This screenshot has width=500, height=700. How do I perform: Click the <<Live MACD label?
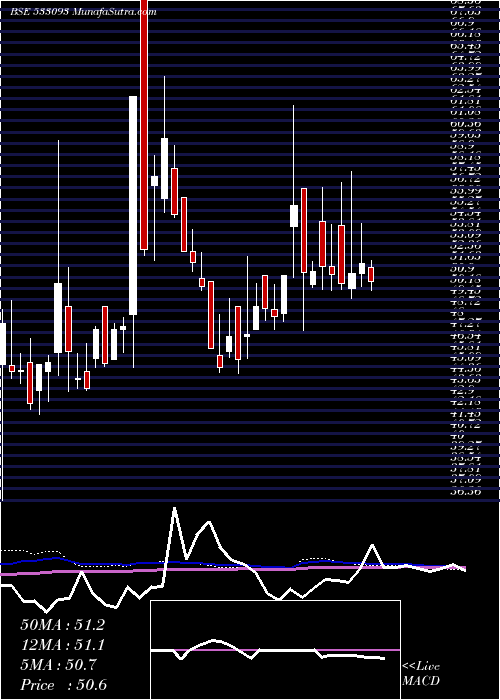(x=421, y=674)
